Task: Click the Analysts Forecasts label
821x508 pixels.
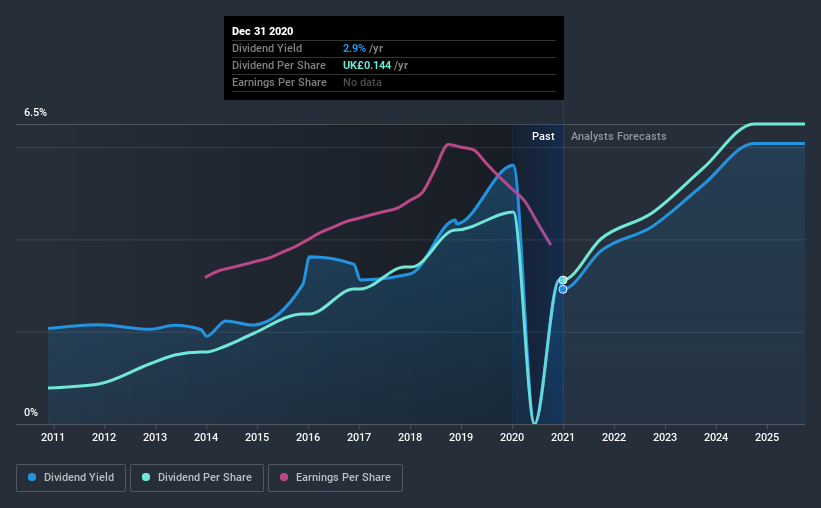Action: point(618,136)
